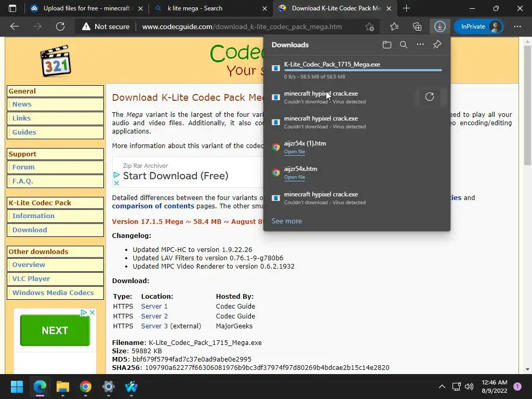Go back to the previous page
The image size is (532, 399).
click(x=15, y=26)
